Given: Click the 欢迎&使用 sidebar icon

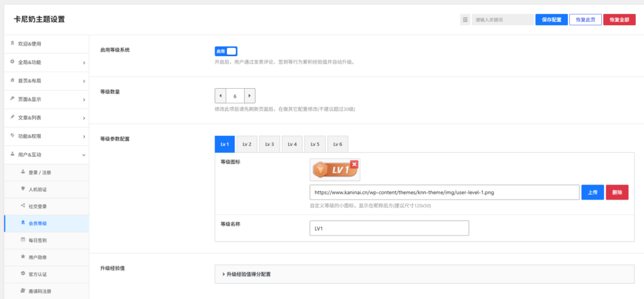Looking at the screenshot, I should pos(12,43).
